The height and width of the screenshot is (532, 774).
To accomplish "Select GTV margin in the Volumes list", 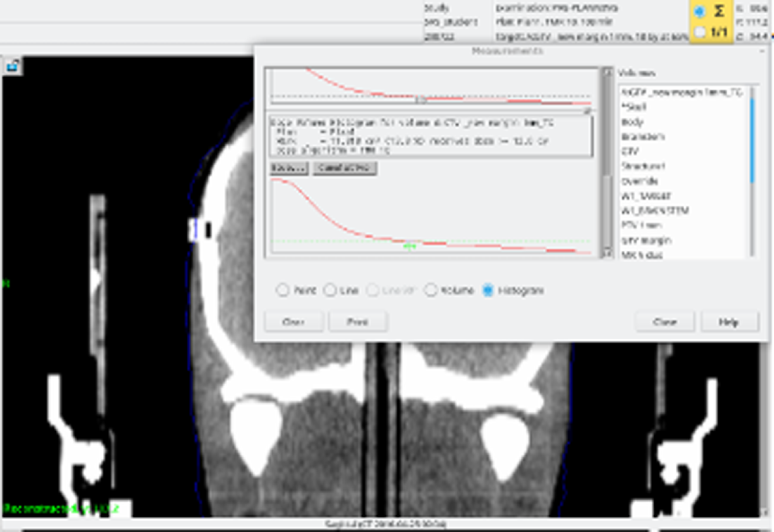I will coord(646,240).
